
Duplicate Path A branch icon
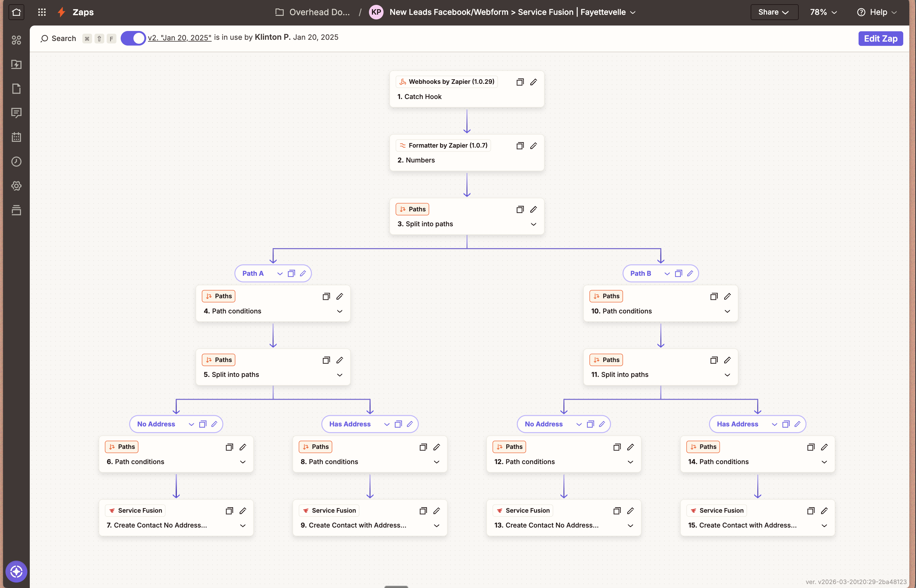pos(291,273)
